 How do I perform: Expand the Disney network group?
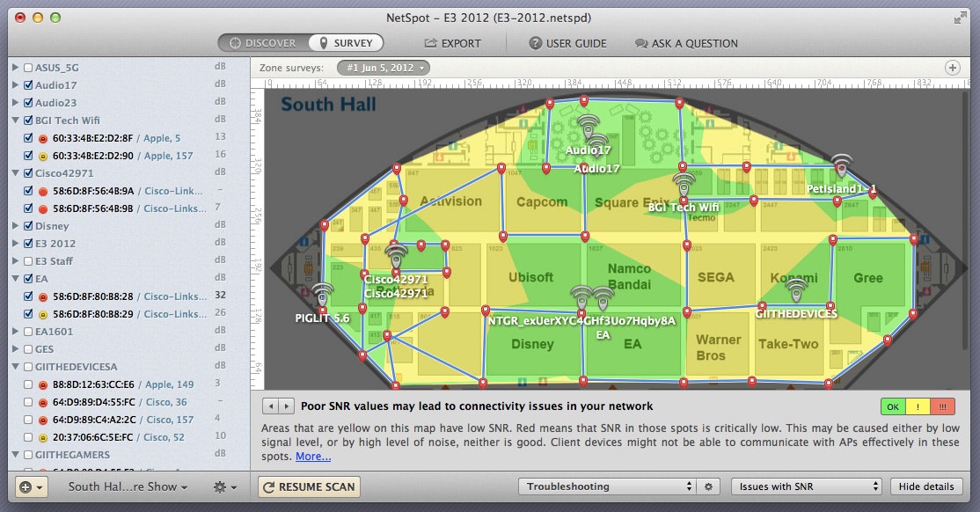[x=15, y=226]
